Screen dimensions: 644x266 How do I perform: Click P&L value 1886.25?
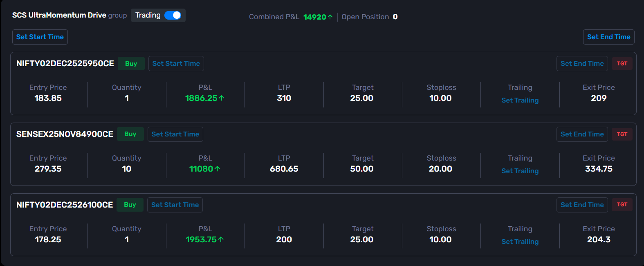pyautogui.click(x=201, y=98)
